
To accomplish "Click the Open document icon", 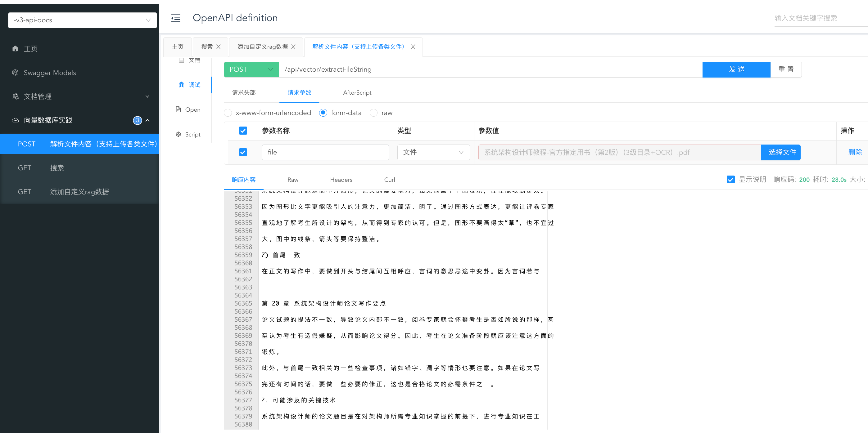I will 178,109.
